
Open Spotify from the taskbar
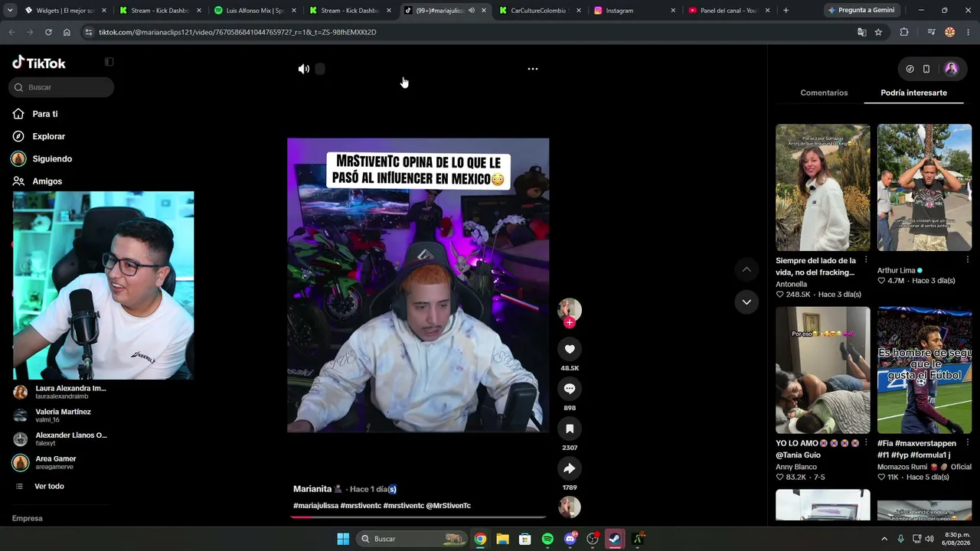(547, 539)
